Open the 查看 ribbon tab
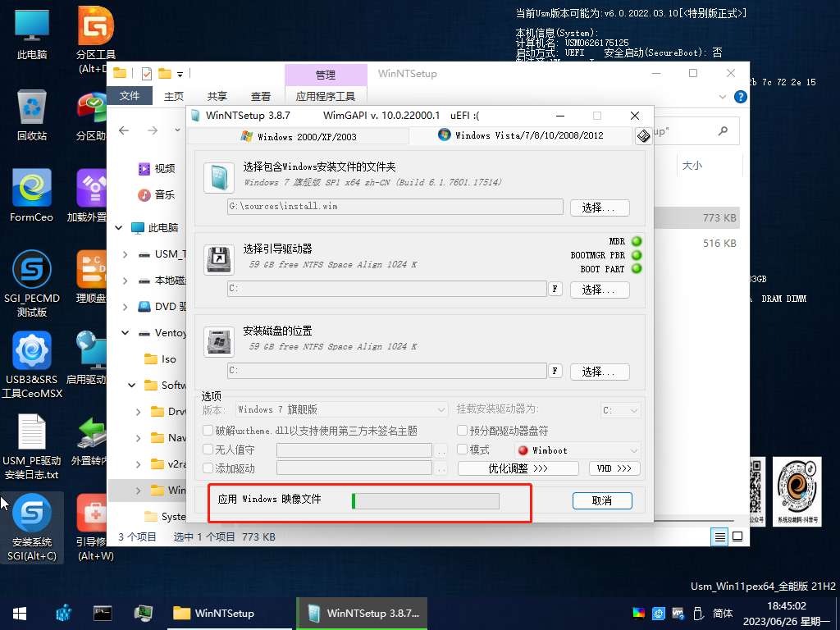The width and height of the screenshot is (840, 630). [260, 96]
